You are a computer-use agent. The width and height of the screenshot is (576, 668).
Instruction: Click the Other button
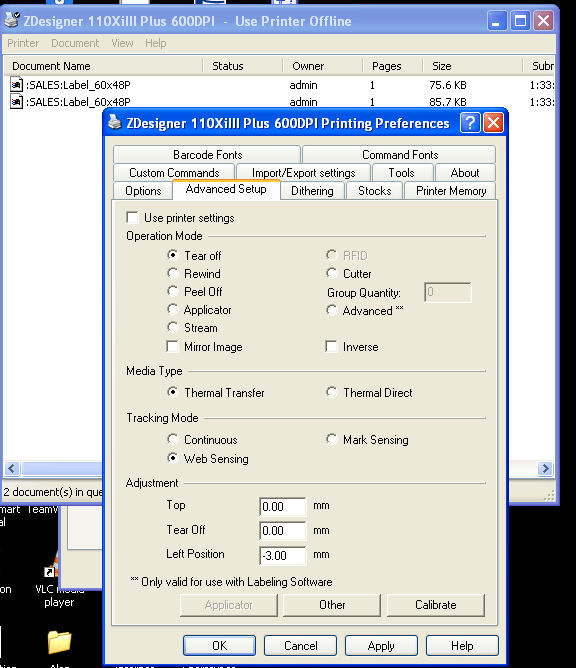click(332, 605)
